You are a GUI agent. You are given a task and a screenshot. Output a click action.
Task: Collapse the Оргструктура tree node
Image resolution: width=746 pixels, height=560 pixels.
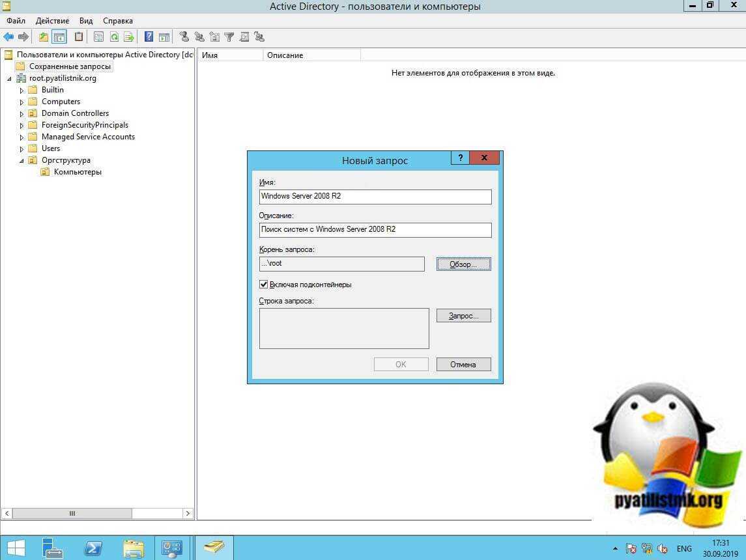click(22, 161)
